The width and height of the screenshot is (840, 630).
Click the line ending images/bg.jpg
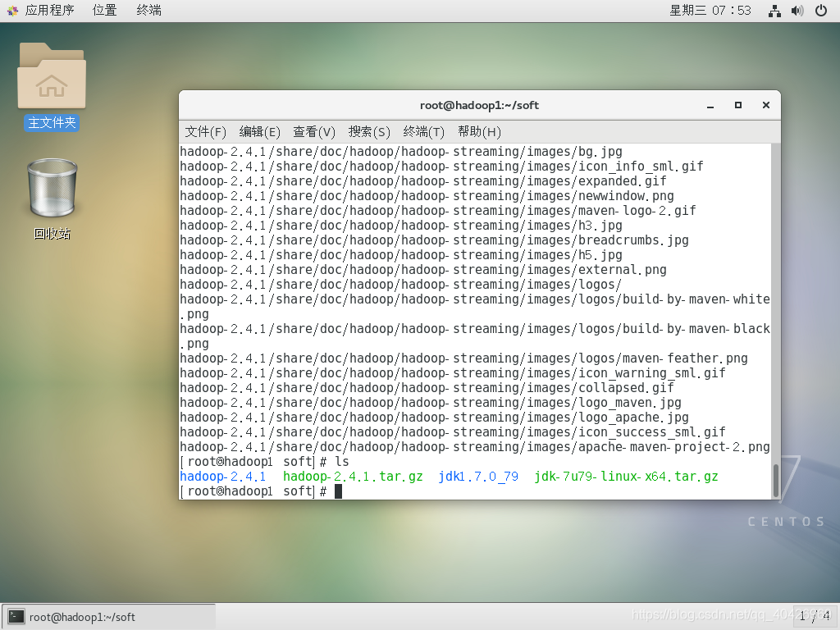coord(401,152)
